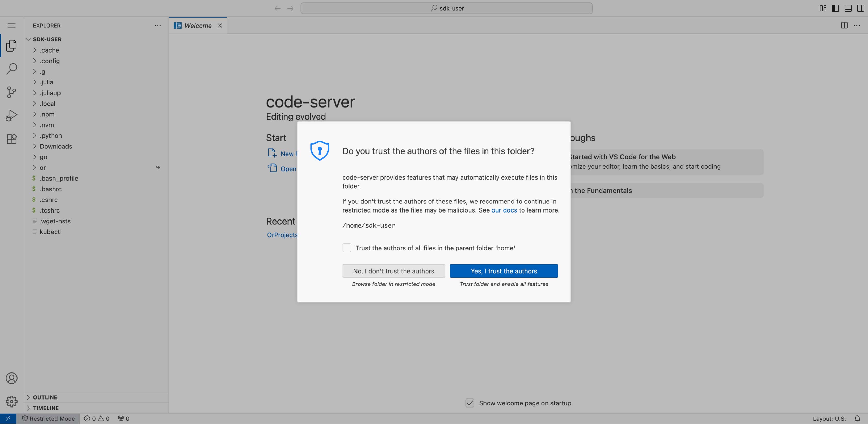Click Yes, I trust the authors
Screen dimensions: 868x424
coord(504,271)
